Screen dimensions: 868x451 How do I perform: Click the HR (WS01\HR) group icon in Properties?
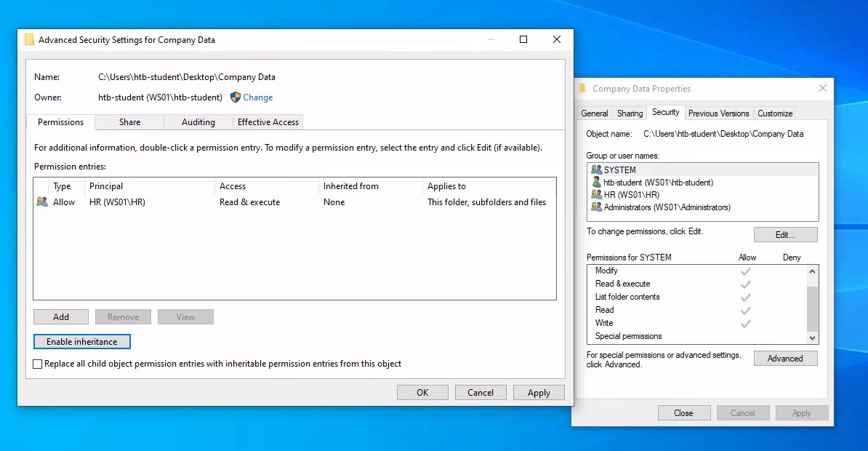(596, 195)
